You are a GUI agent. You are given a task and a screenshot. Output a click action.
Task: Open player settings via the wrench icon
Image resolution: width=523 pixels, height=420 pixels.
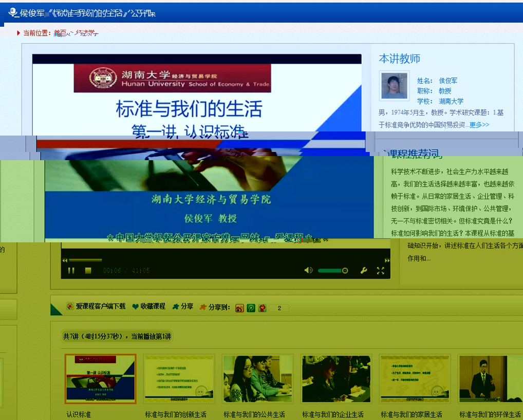364,271
